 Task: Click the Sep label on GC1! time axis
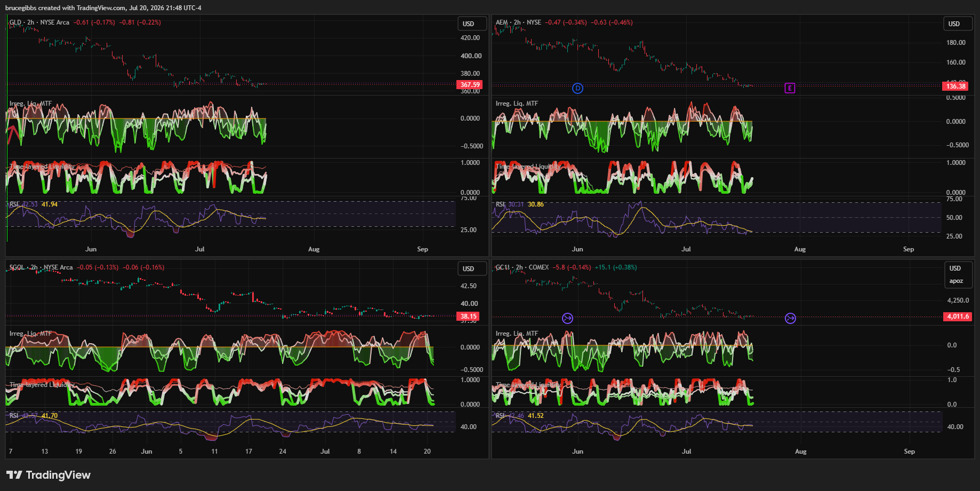[x=910, y=452]
